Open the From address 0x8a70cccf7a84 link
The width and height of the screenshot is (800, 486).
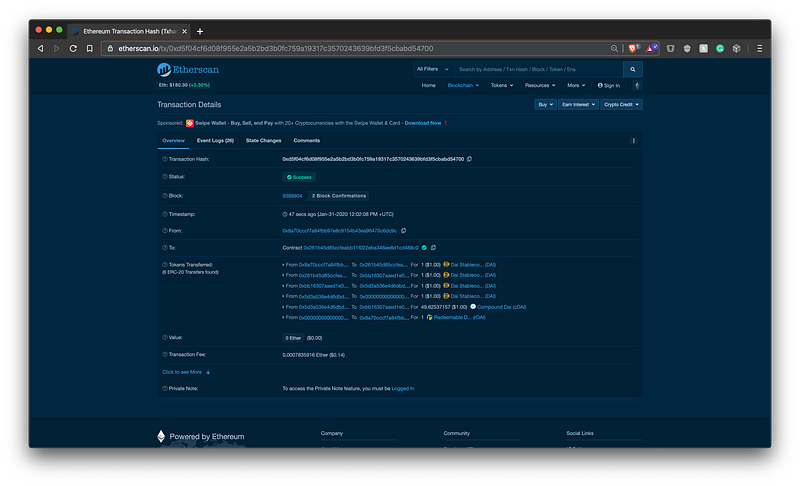339,231
